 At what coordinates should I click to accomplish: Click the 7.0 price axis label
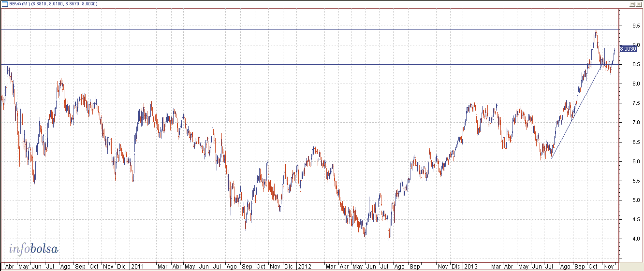click(x=636, y=123)
